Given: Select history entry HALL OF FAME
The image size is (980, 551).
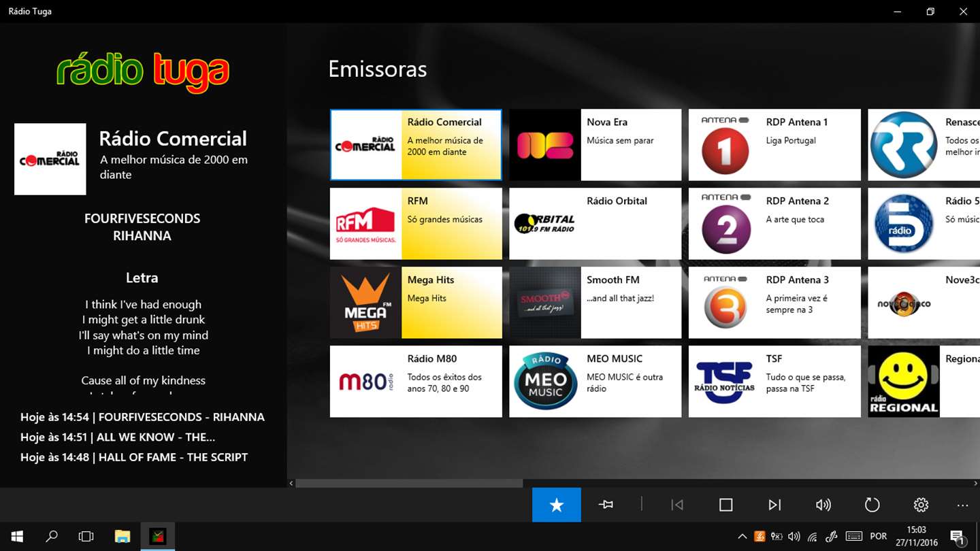Looking at the screenshot, I should tap(134, 457).
